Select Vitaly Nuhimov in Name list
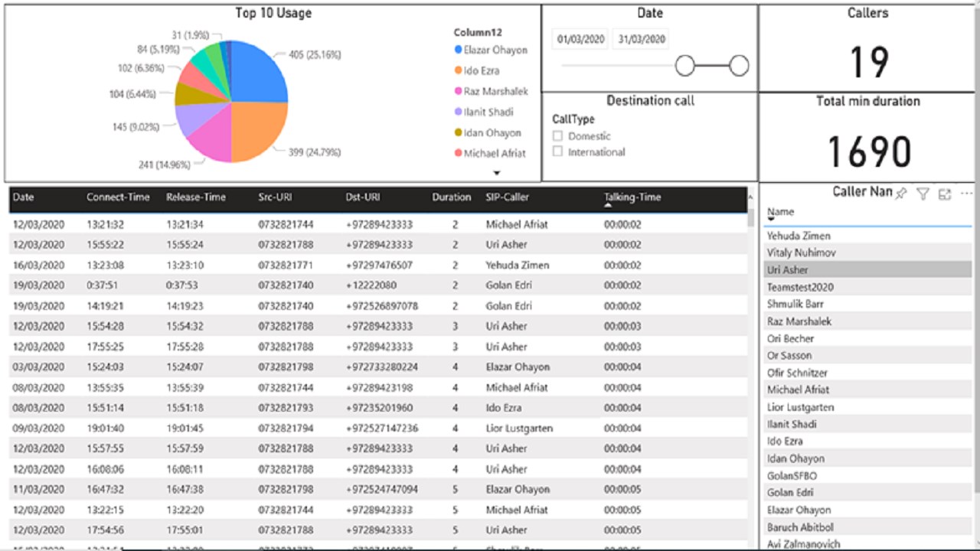The height and width of the screenshot is (551, 980). [x=867, y=253]
